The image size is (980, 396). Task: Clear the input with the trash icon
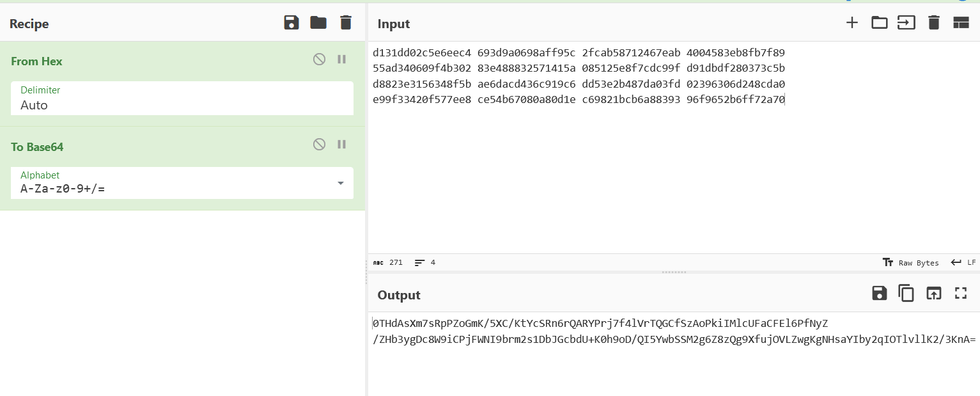(934, 23)
